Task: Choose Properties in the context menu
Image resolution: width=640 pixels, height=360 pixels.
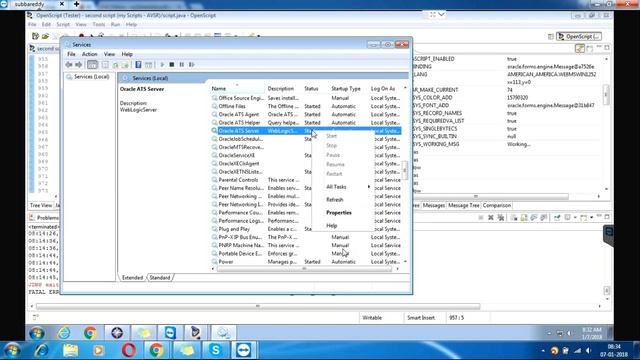Action: click(339, 213)
